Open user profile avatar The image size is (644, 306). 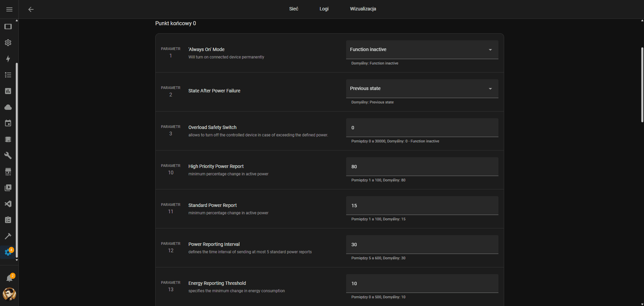coord(9,294)
